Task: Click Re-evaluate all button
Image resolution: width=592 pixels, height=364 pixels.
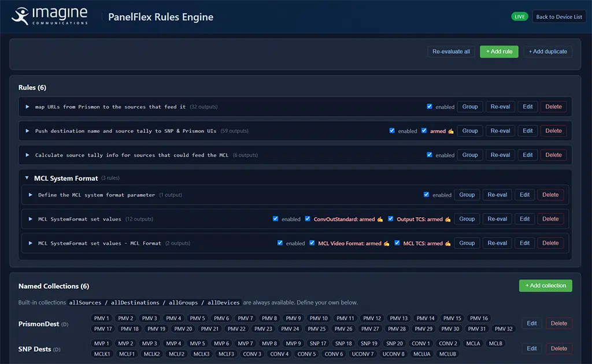Action: (451, 51)
